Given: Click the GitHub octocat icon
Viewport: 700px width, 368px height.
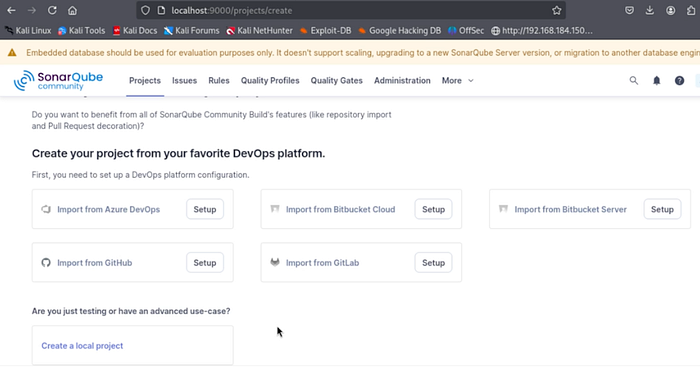Looking at the screenshot, I should coord(46,263).
